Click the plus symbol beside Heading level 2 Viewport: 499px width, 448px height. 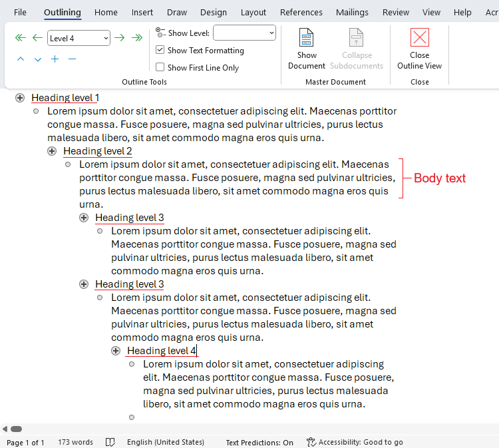point(52,151)
